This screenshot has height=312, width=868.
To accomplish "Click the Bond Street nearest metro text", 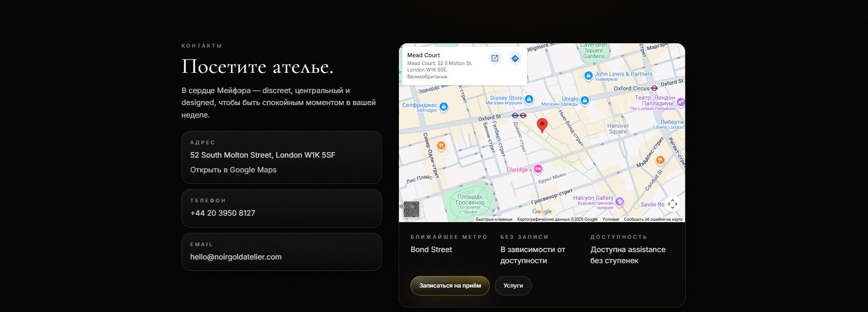I will (x=431, y=249).
